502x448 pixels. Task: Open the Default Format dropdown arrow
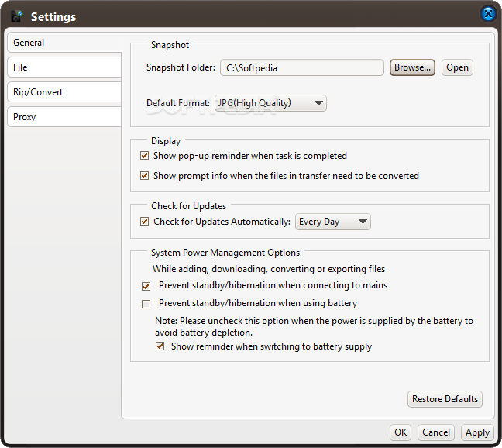pyautogui.click(x=318, y=103)
